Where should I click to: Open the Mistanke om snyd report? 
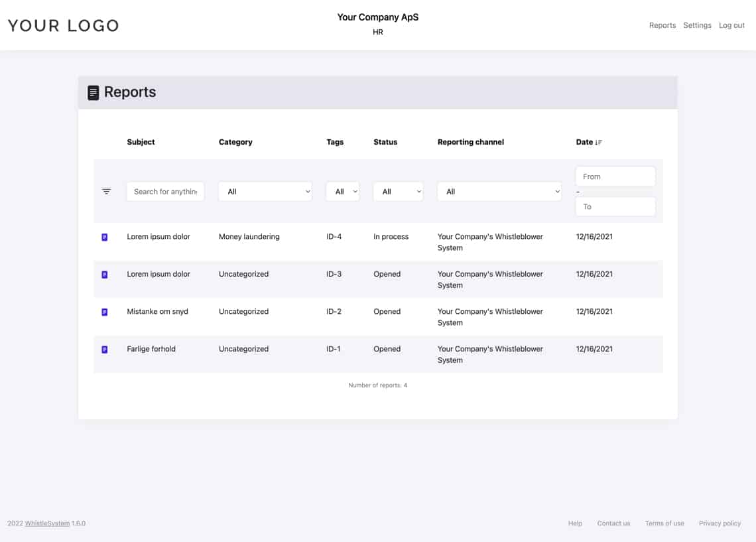point(157,312)
